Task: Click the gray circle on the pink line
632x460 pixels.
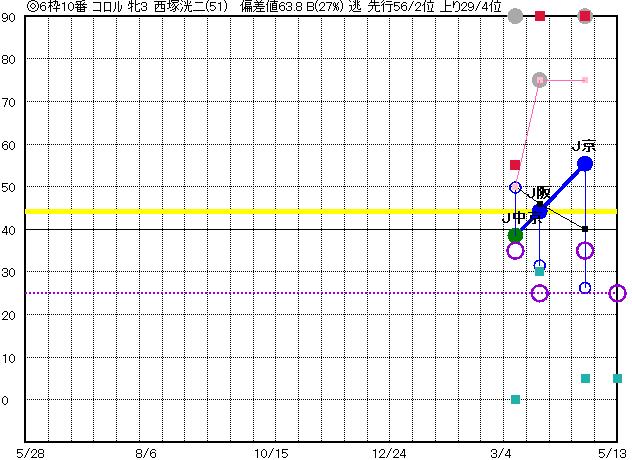Action: coord(540,80)
